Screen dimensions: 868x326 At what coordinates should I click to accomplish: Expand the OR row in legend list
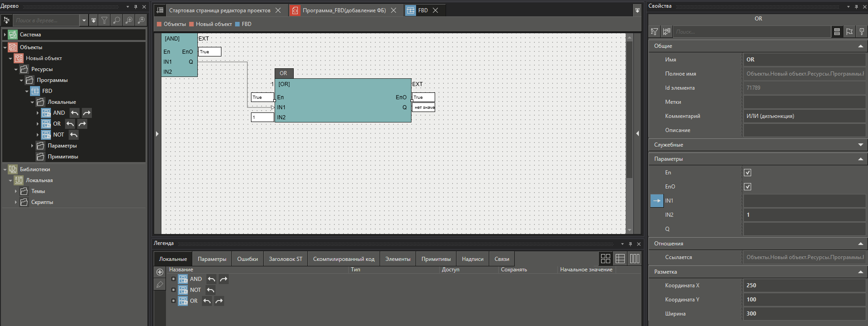pos(173,301)
